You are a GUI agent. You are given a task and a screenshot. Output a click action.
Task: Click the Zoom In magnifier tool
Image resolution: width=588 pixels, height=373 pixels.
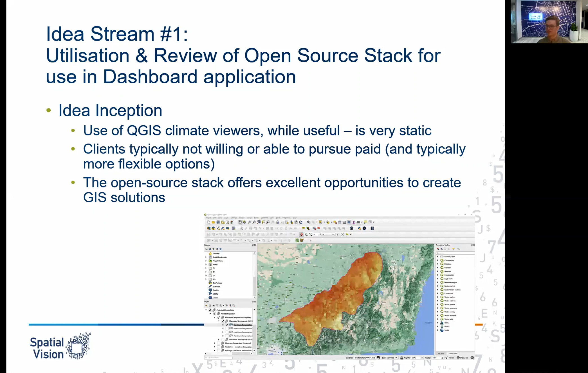(x=250, y=222)
